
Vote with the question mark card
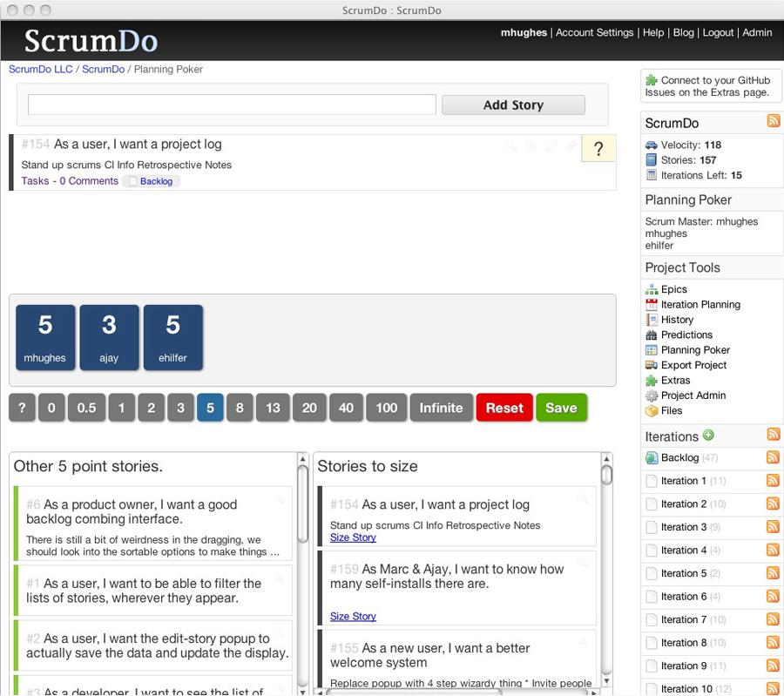pos(22,408)
